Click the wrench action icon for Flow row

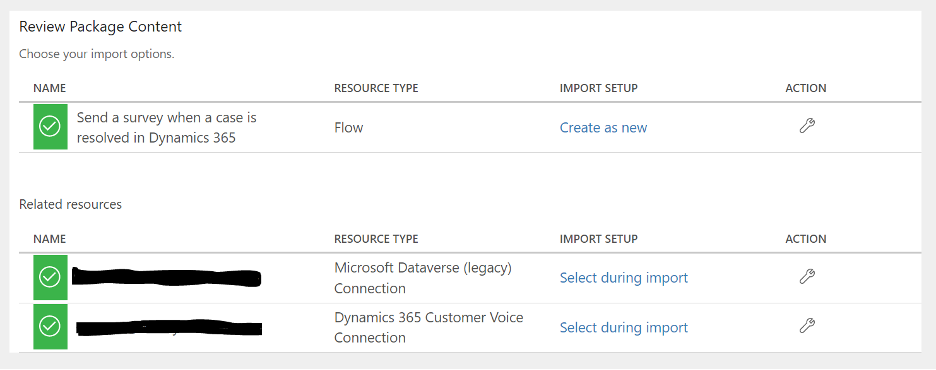click(807, 126)
